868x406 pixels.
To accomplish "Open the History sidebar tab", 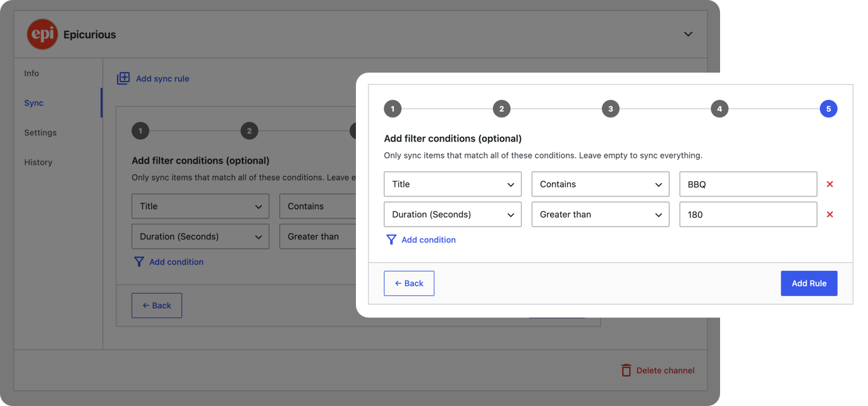I will coord(38,162).
